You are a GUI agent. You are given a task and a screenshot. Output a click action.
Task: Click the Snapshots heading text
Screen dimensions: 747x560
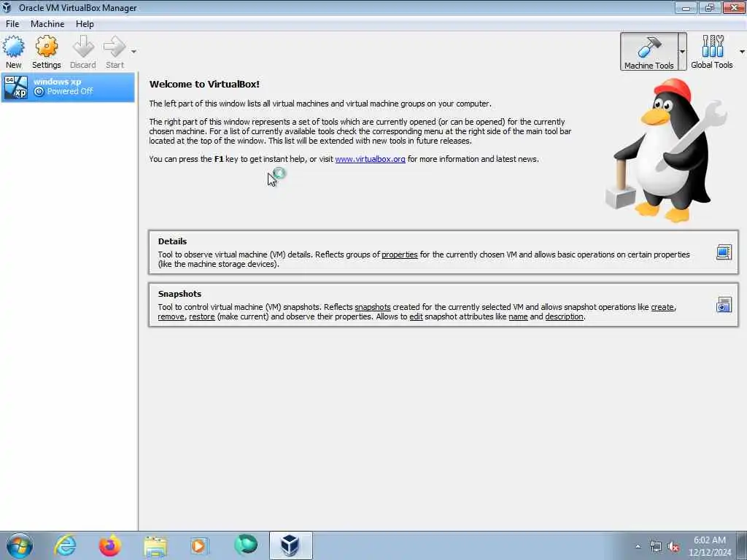tap(179, 294)
